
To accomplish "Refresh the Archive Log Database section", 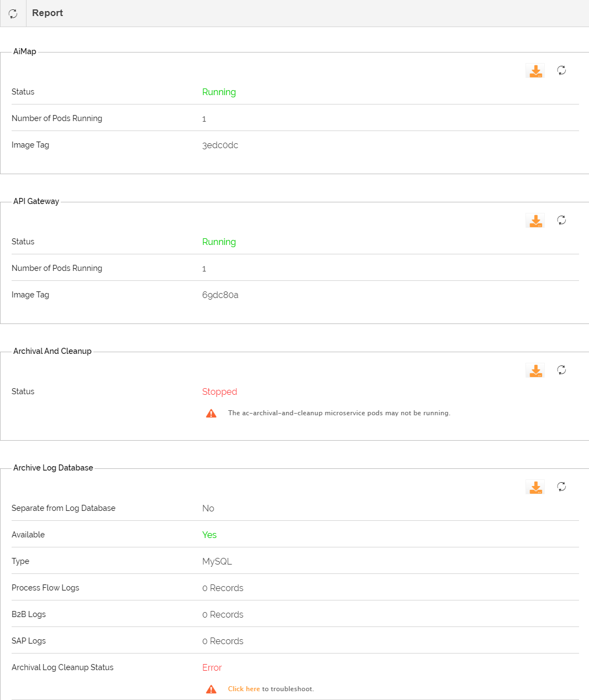I will point(561,487).
